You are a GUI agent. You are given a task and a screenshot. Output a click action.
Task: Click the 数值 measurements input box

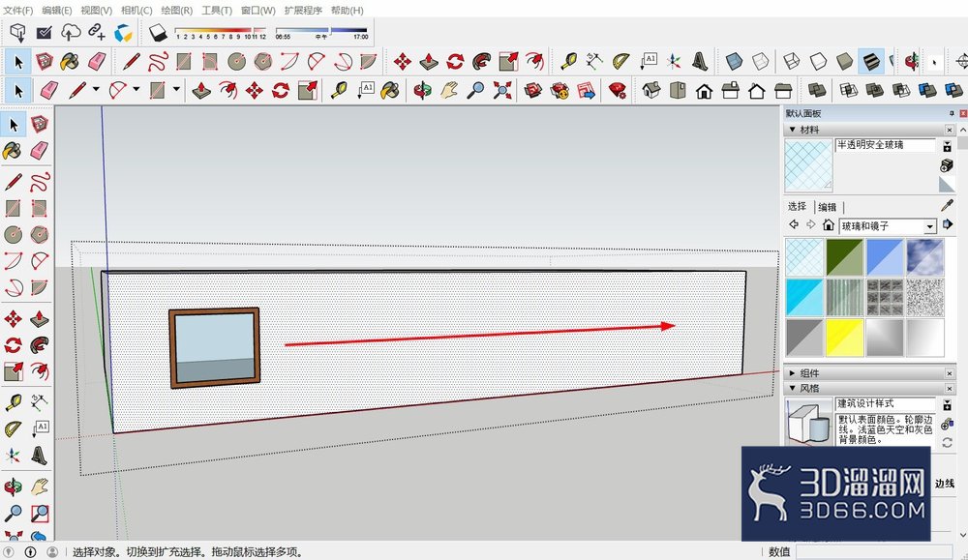[874, 551]
